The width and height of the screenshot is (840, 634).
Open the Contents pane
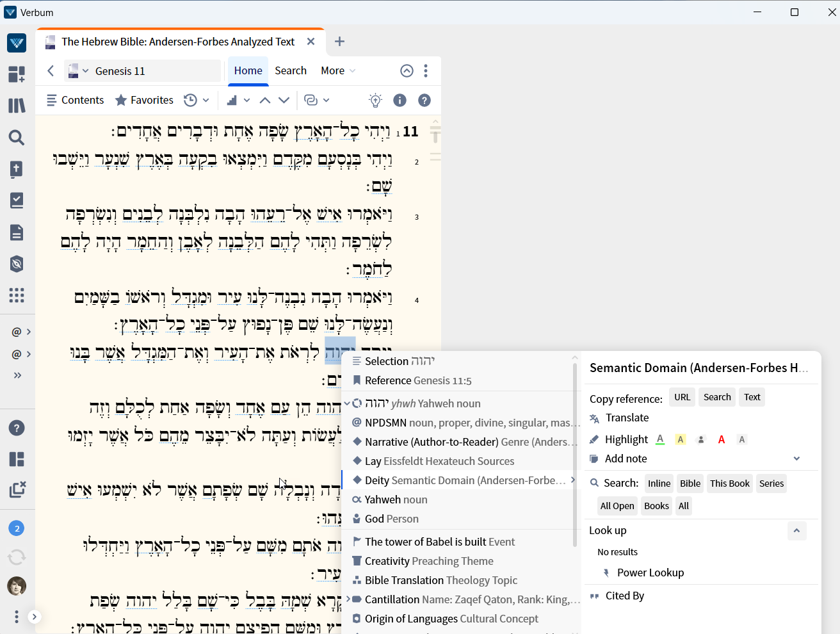pos(75,100)
